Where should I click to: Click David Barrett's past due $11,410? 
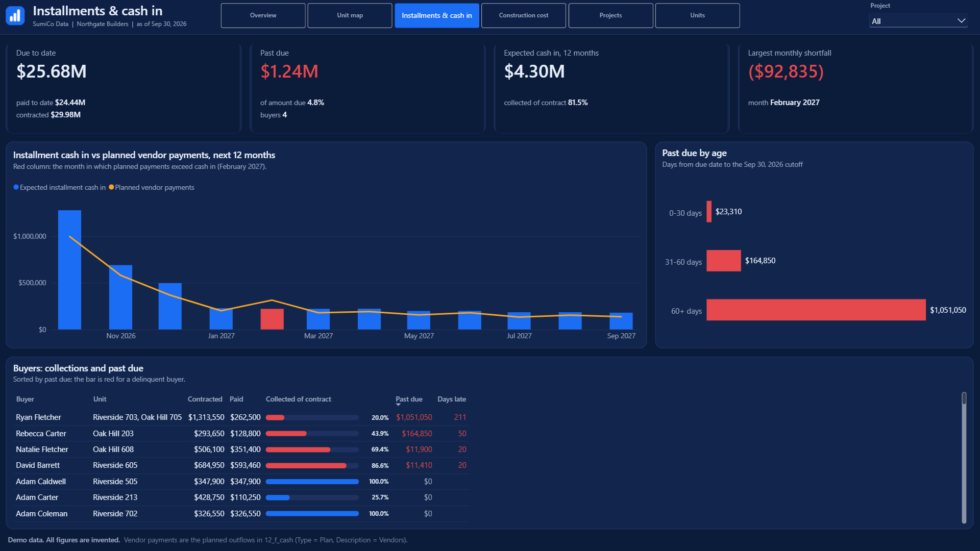point(419,465)
